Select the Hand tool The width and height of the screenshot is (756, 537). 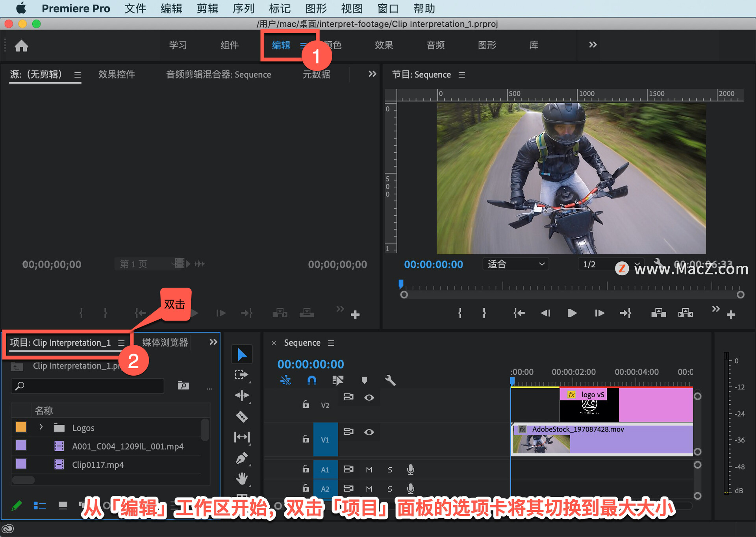pos(242,478)
